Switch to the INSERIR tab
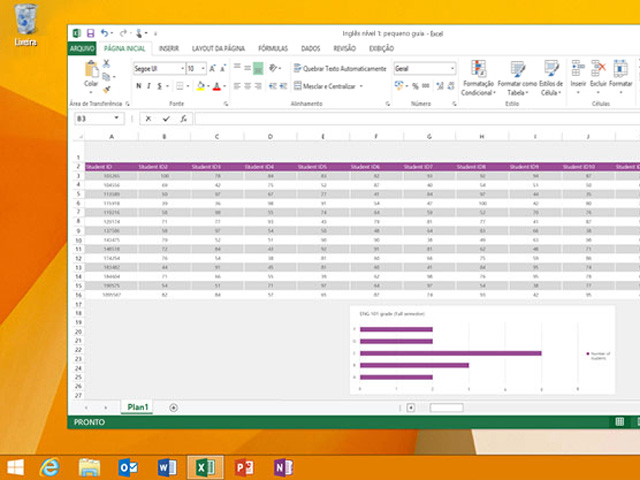The height and width of the screenshot is (480, 640). click(169, 49)
